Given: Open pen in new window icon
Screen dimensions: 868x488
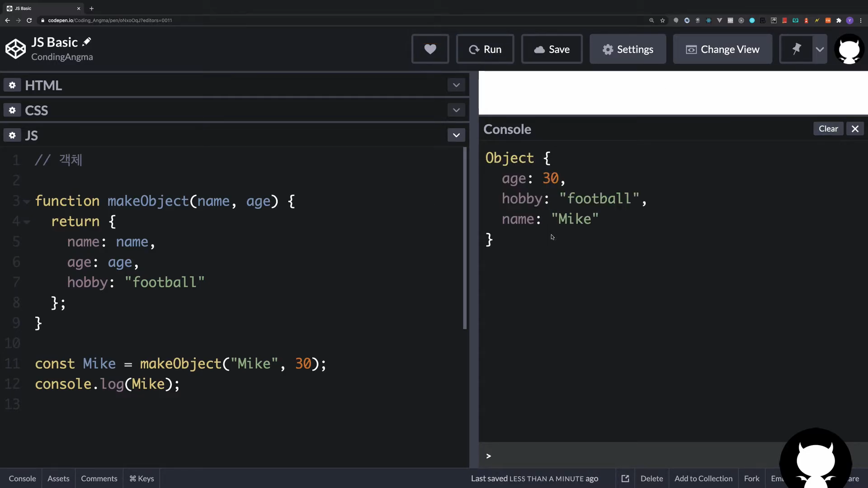Looking at the screenshot, I should tap(625, 479).
